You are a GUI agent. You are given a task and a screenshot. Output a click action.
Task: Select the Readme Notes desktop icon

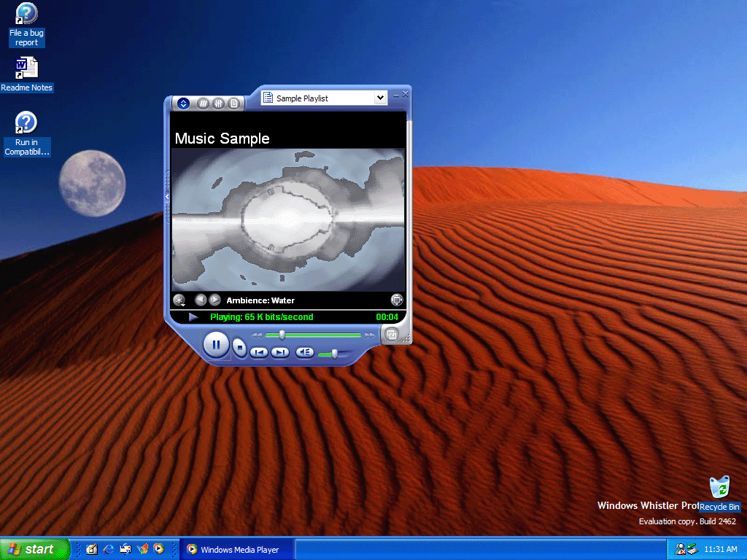(26, 74)
